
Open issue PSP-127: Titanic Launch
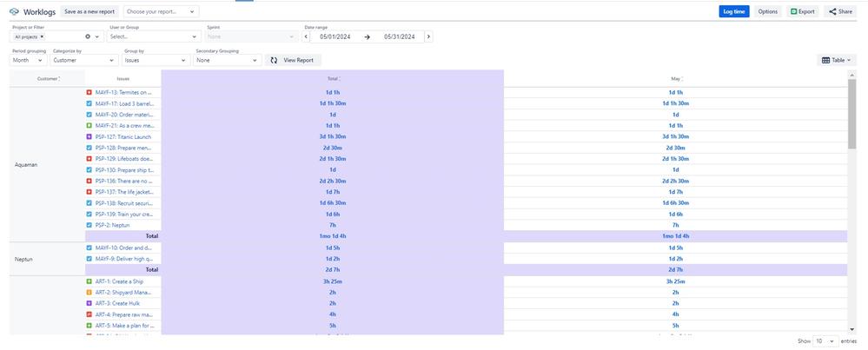coord(123,136)
